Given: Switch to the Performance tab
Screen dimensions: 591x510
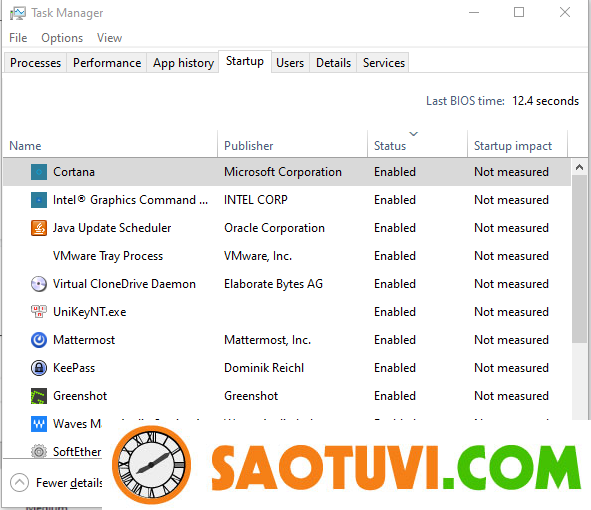Looking at the screenshot, I should 107,63.
